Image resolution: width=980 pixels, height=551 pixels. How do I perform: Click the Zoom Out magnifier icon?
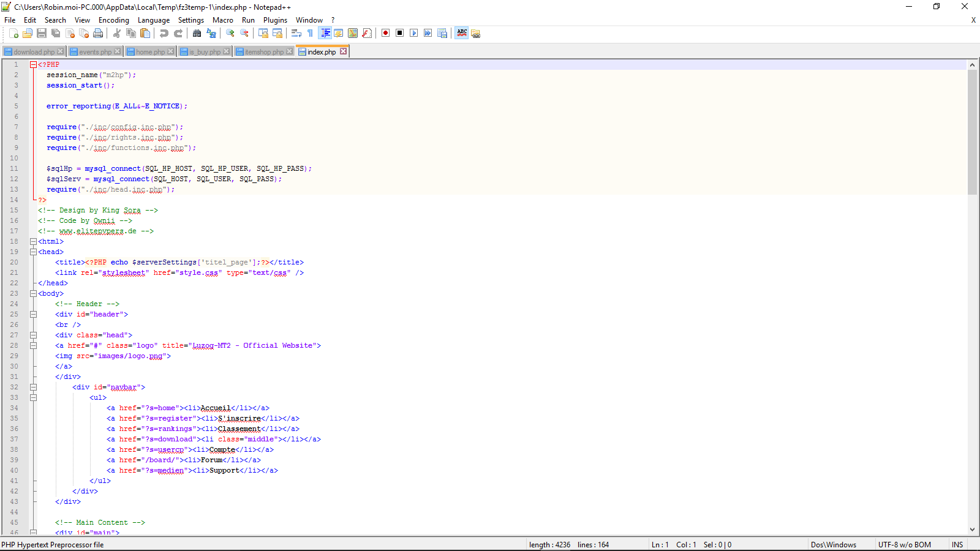tap(244, 33)
